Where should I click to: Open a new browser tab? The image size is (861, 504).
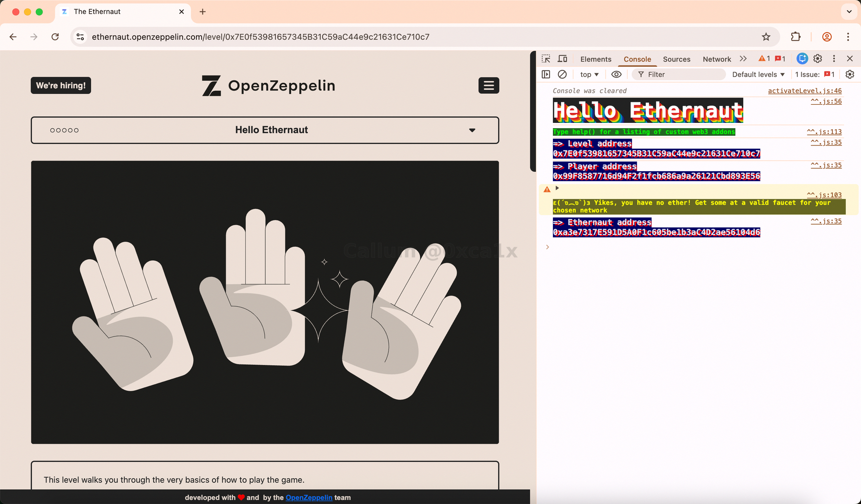coord(203,11)
